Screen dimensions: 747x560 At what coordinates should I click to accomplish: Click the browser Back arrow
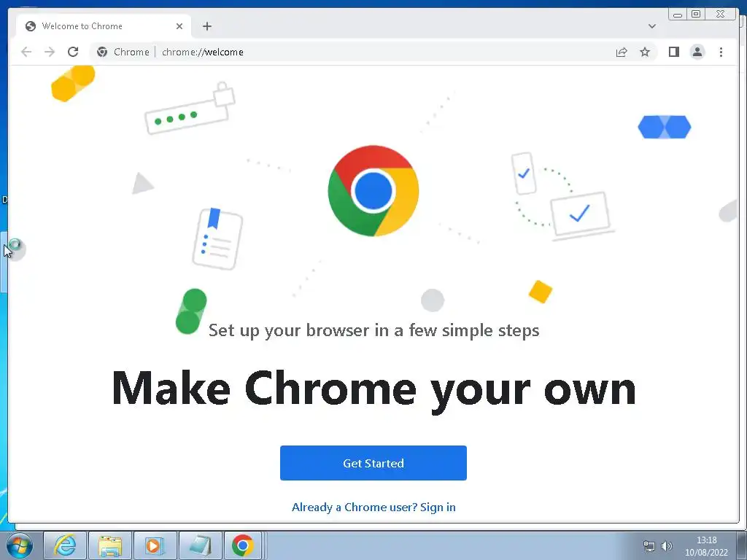(x=26, y=52)
